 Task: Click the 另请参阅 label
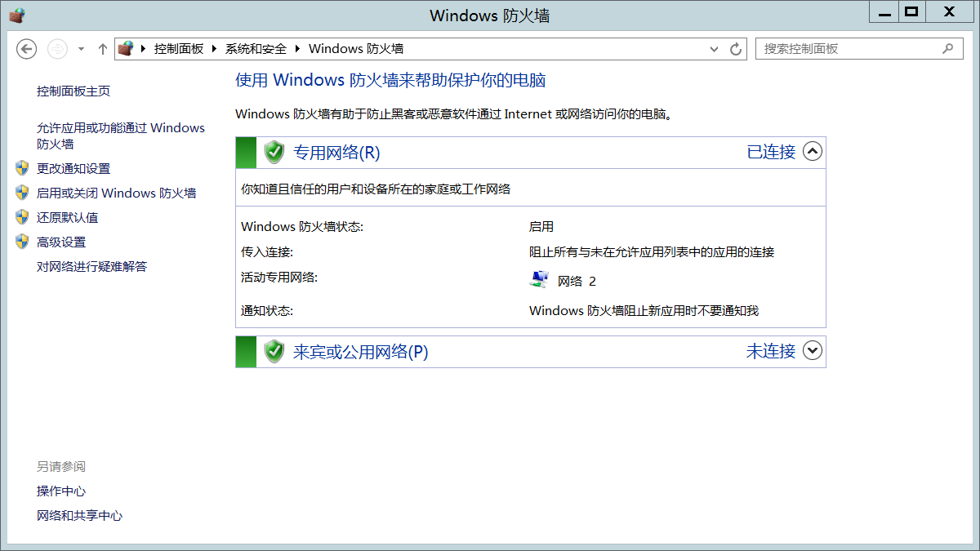pos(61,467)
